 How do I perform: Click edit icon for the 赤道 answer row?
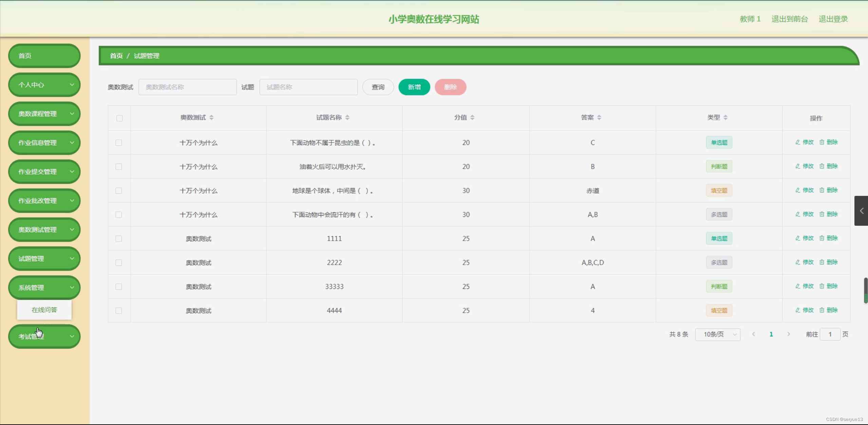(x=798, y=190)
